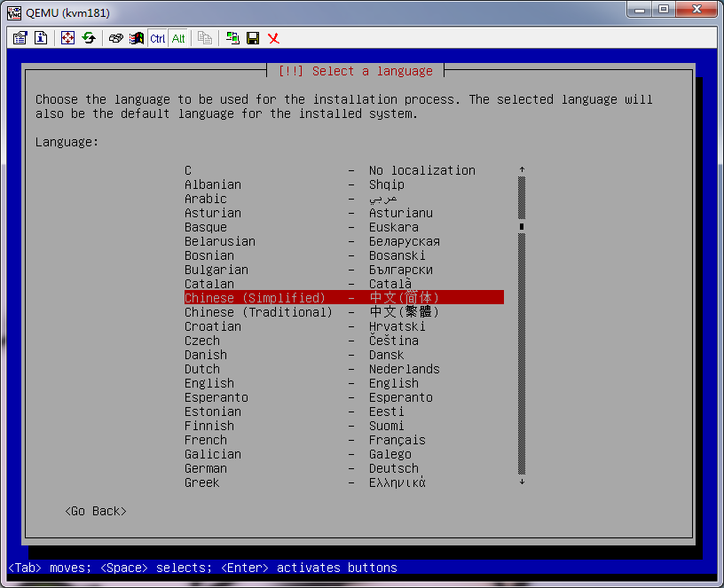Screen dimensions: 724x588
Task: Click the language list scroll-up arrow
Action: coord(522,170)
